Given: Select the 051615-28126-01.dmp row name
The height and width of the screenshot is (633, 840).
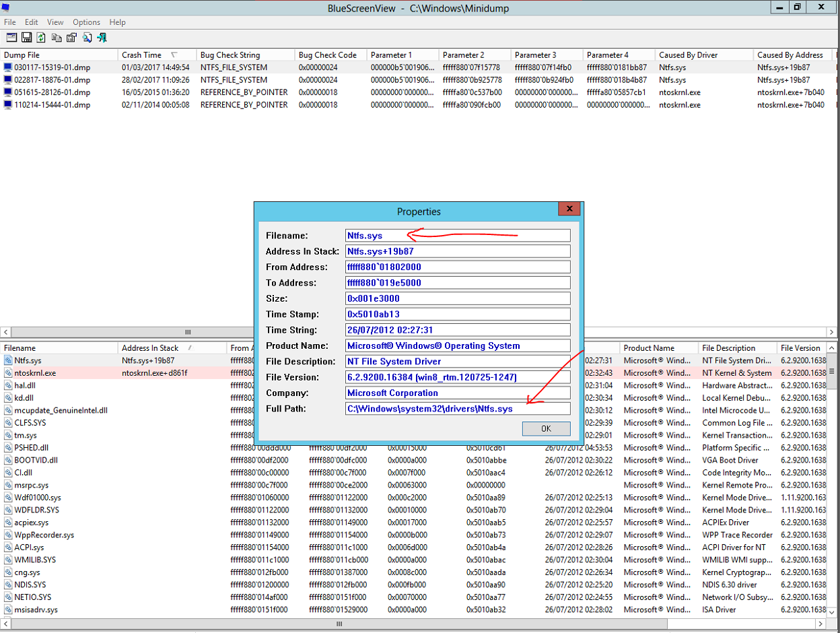Looking at the screenshot, I should [x=52, y=92].
